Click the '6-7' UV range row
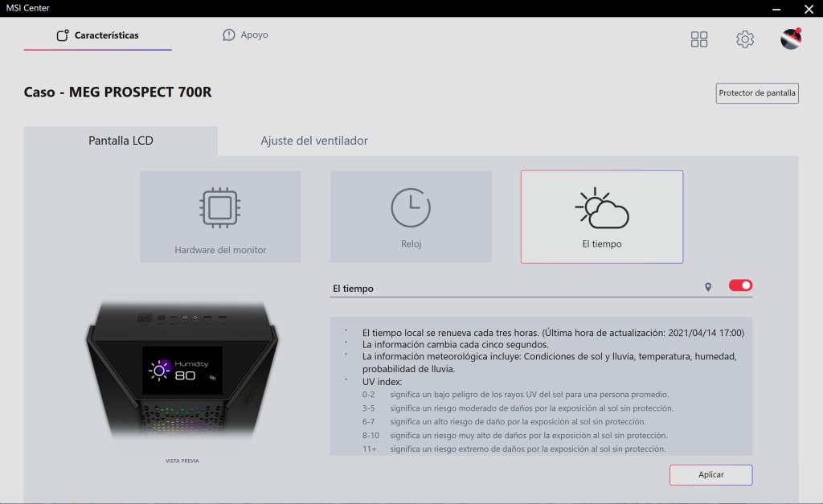823x504 pixels. 504,421
